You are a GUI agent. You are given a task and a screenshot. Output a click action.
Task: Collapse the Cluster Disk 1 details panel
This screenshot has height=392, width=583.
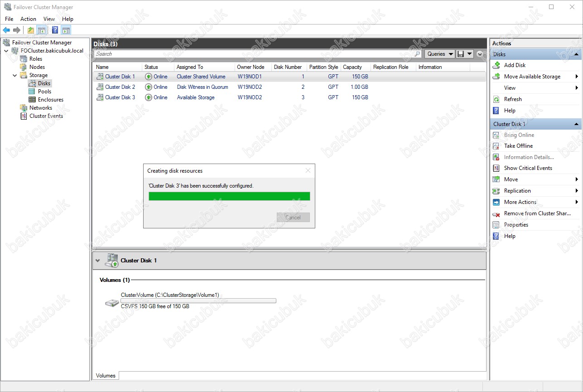pos(98,261)
